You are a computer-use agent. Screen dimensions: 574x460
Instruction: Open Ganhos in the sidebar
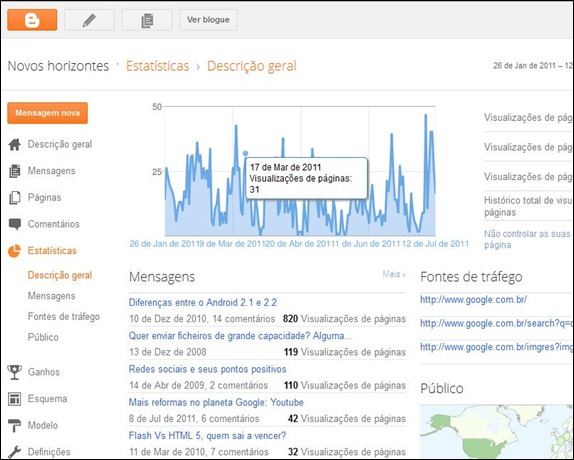point(44,372)
